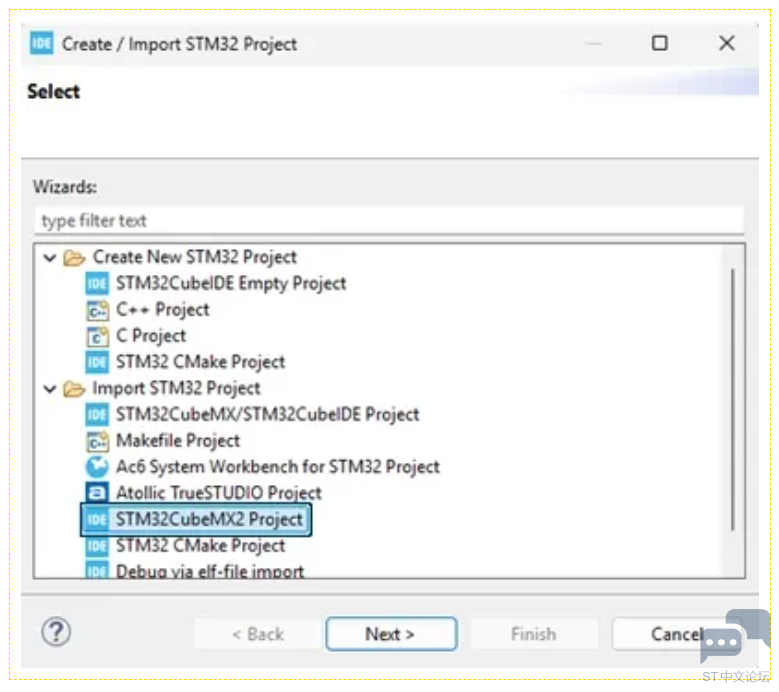Select Debug via elf-file import entry
Viewport: 779px width, 692px height.
[x=210, y=571]
